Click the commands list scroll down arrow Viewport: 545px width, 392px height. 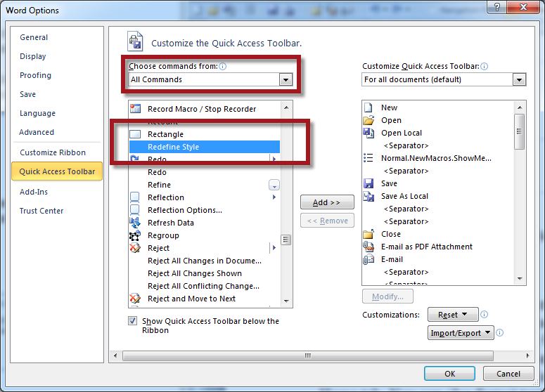pyautogui.click(x=286, y=301)
